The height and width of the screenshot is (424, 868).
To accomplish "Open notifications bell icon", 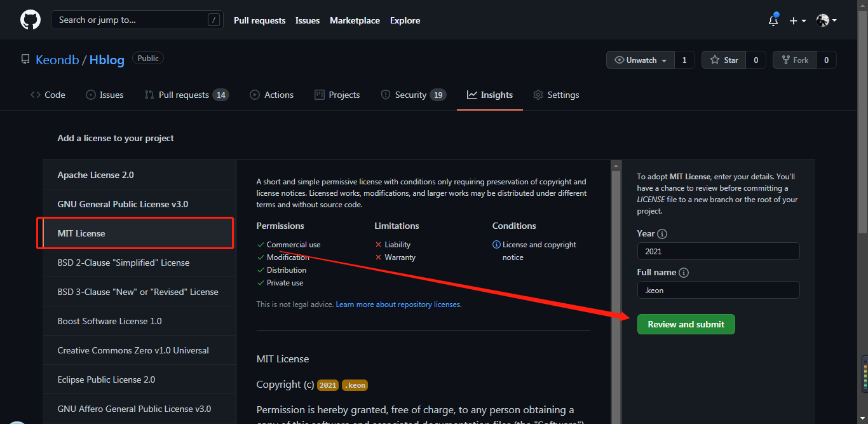I will [x=773, y=20].
